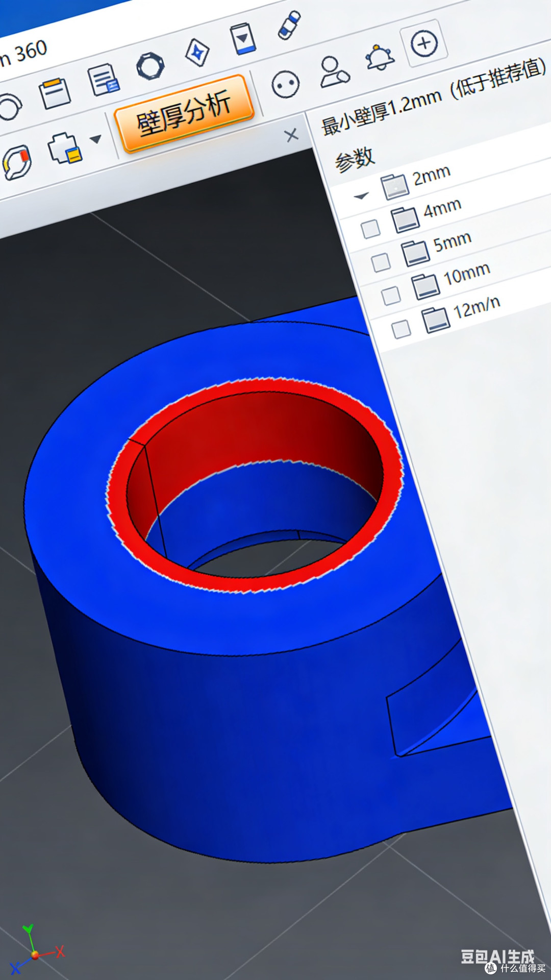Viewport: 551px width, 980px height.
Task: Select the hex nut tool icon
Action: coord(150,66)
